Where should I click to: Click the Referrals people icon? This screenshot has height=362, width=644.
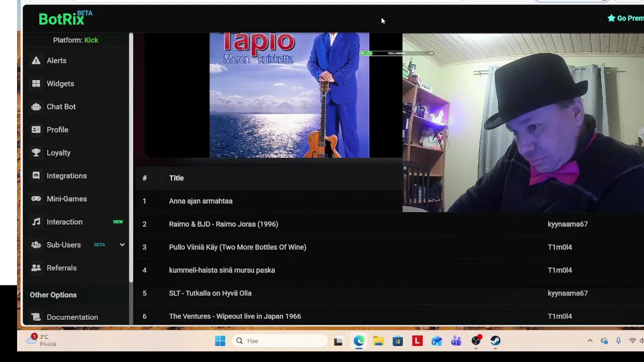coord(36,268)
